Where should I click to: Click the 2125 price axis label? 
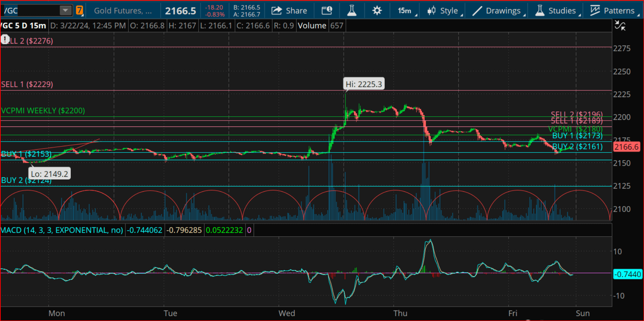622,186
